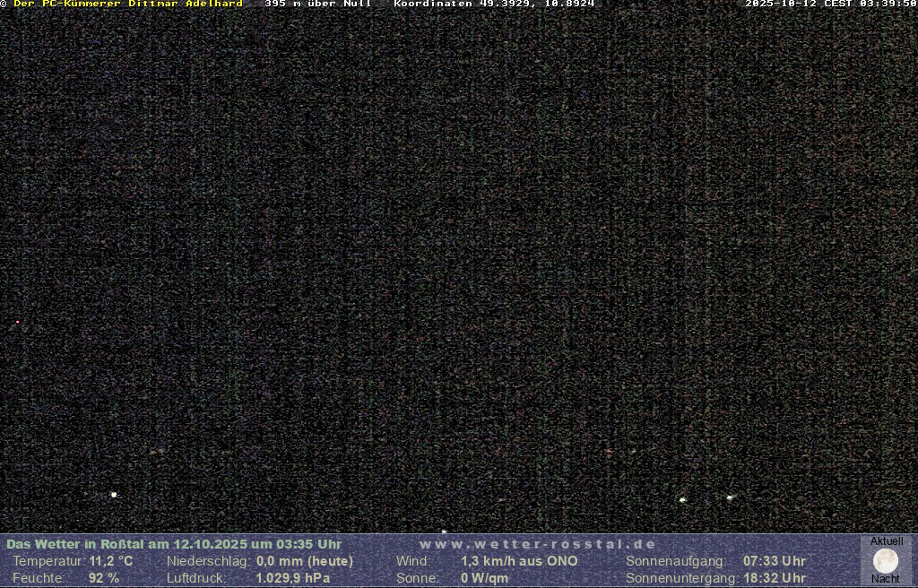
Task: Open the www.wetter-rosstal.de link
Action: (537, 544)
